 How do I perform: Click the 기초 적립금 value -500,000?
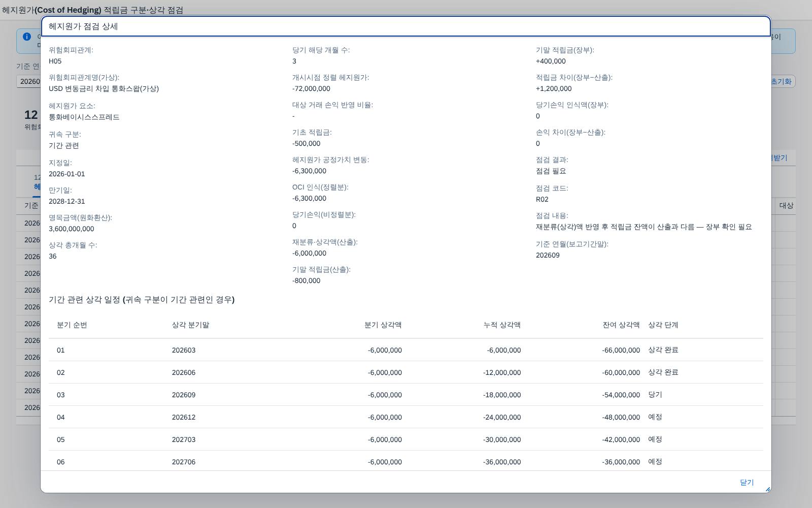tap(307, 143)
